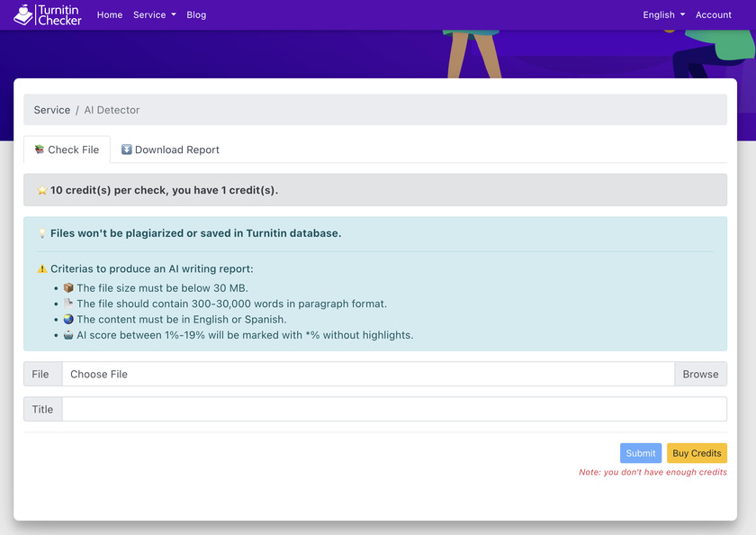
Task: Click the download arrow icon beside Download Report
Action: 126,150
